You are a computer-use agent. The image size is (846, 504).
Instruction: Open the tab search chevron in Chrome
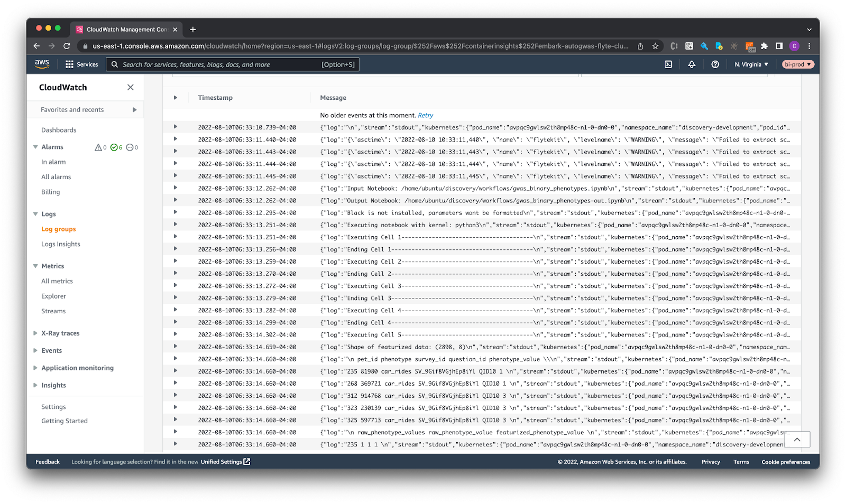pyautogui.click(x=809, y=30)
